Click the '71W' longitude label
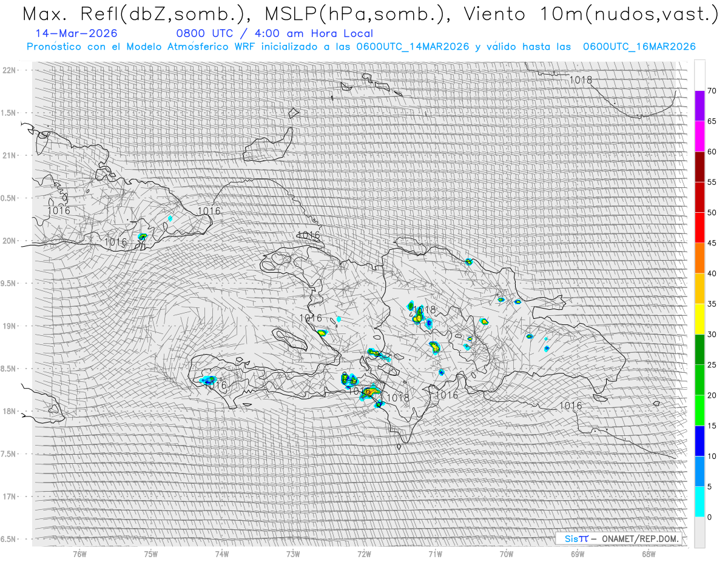The image size is (728, 562). pyautogui.click(x=435, y=554)
